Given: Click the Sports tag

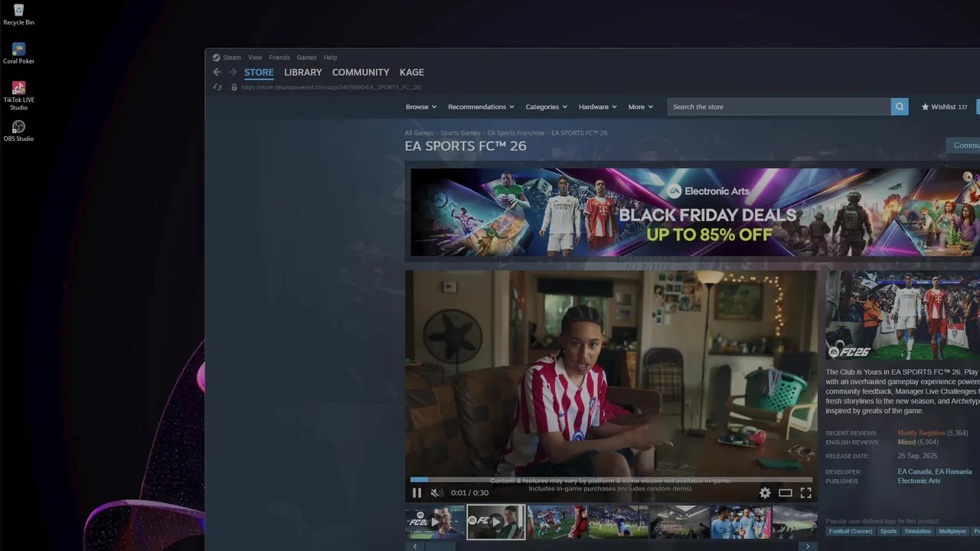Looking at the screenshot, I should [x=888, y=531].
